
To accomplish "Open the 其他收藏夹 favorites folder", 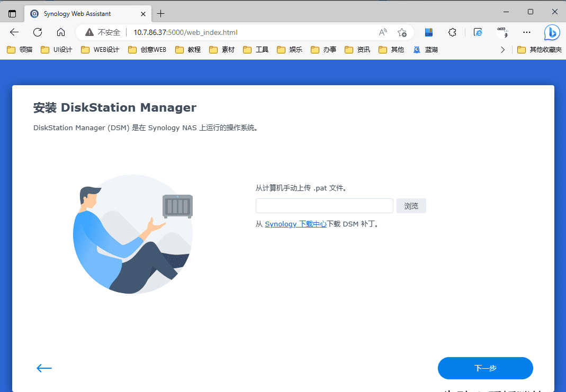I will tap(539, 50).
